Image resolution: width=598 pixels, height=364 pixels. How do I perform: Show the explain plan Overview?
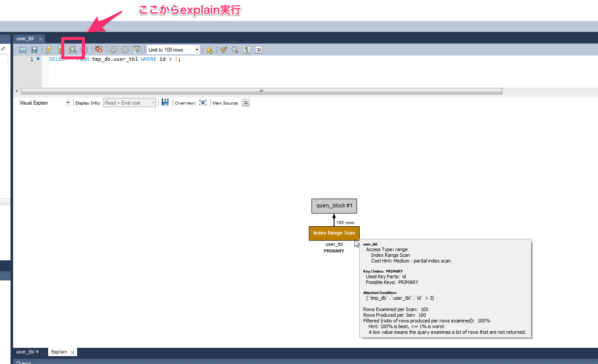click(202, 102)
